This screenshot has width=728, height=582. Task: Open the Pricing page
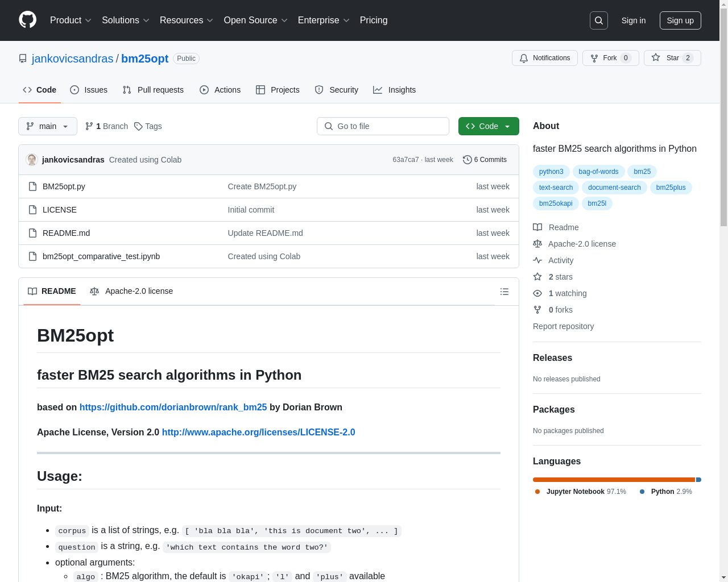tap(374, 20)
